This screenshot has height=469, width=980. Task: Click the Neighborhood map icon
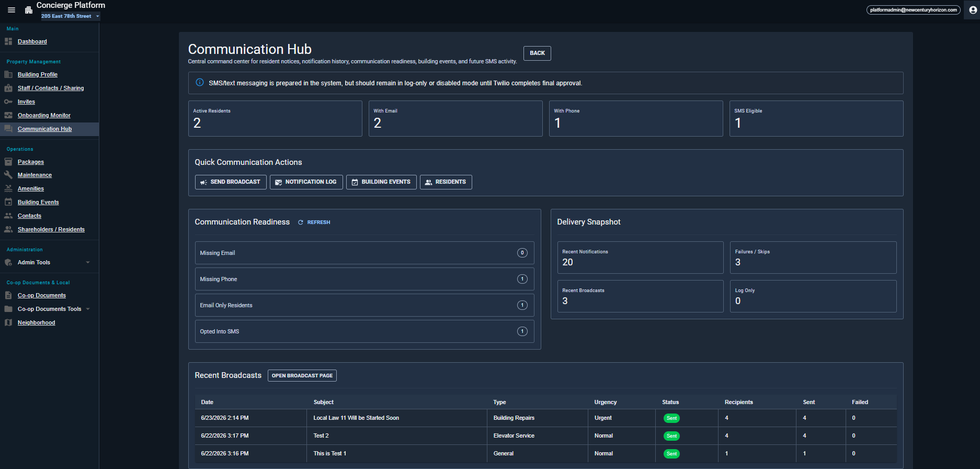8,322
